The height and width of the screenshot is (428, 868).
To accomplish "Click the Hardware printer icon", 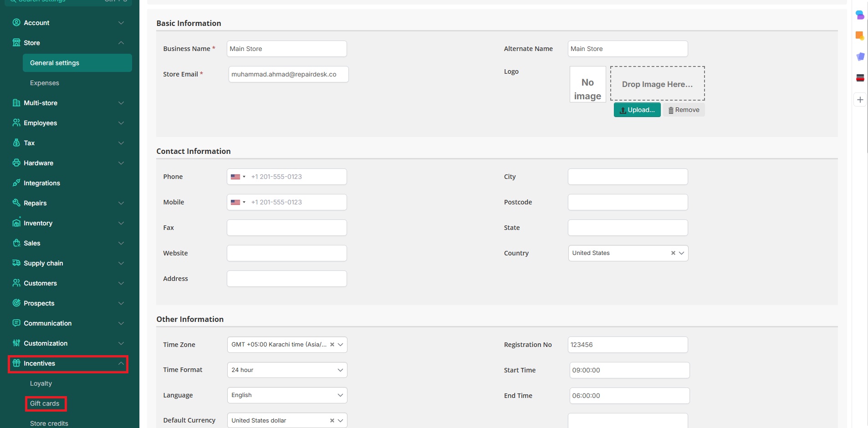I will pos(16,163).
